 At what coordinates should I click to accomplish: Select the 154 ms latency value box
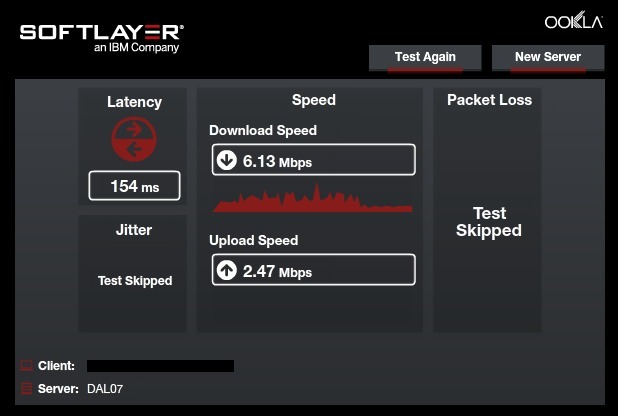point(134,186)
